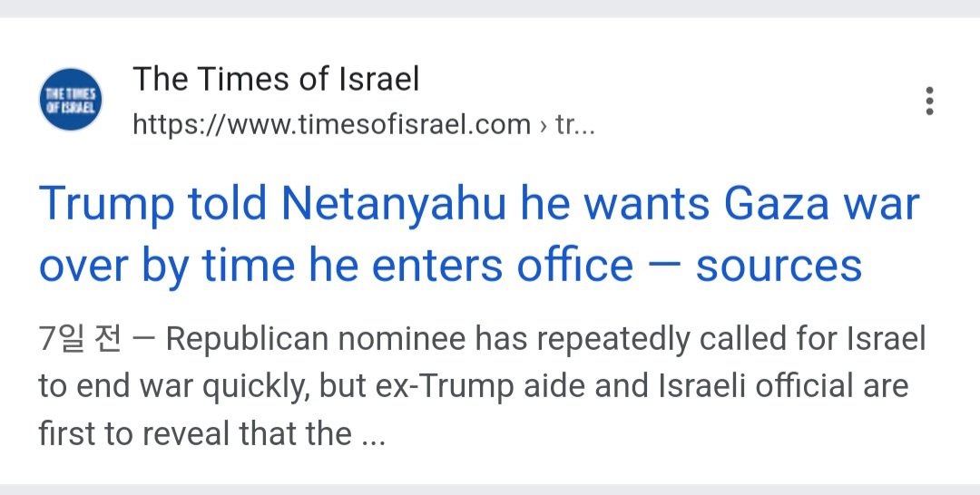
Task: Click the word "Trump" starting the headline
Action: (107, 204)
